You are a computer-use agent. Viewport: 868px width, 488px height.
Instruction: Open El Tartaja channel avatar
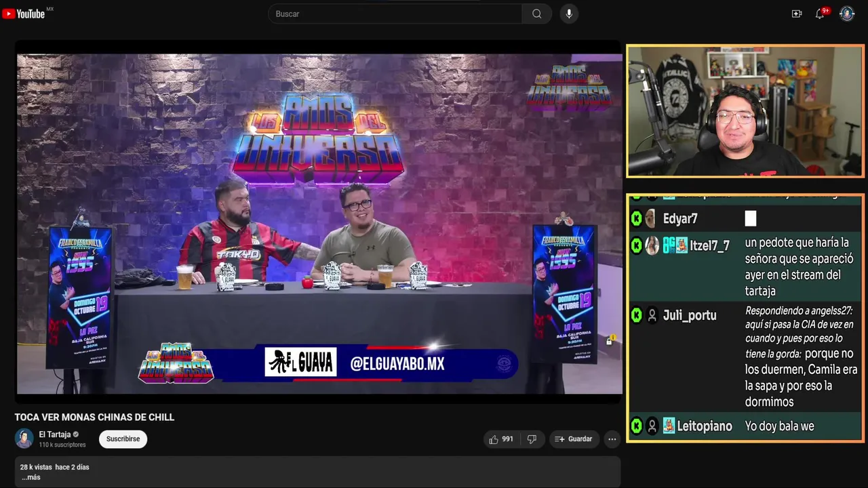(24, 439)
